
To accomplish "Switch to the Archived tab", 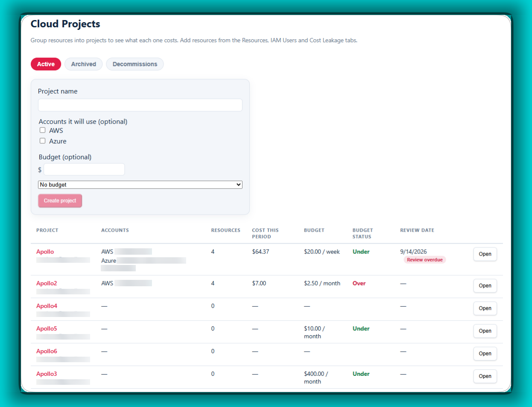I will [84, 64].
